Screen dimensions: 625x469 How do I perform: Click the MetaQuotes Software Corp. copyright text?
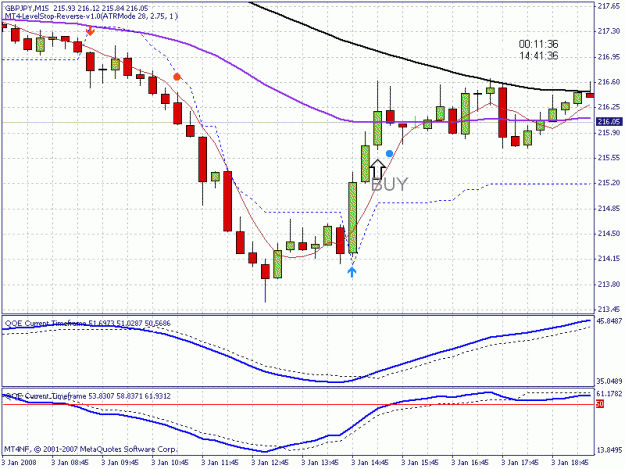click(x=90, y=449)
